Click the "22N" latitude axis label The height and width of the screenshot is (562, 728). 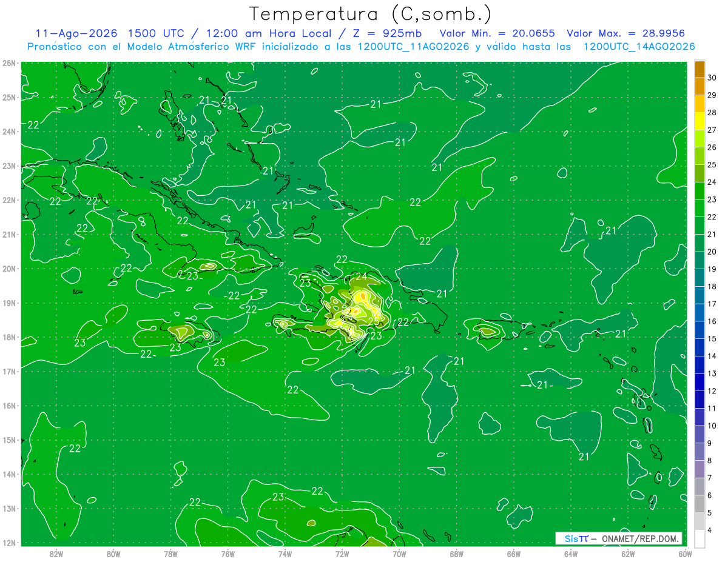8,200
